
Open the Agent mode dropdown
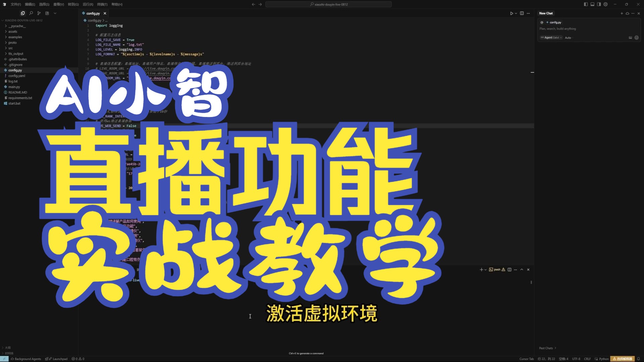[551, 38]
